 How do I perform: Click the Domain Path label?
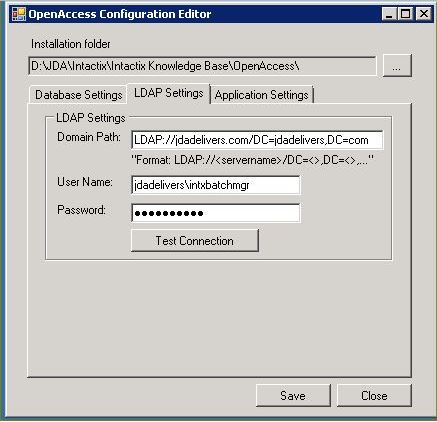click(89, 137)
